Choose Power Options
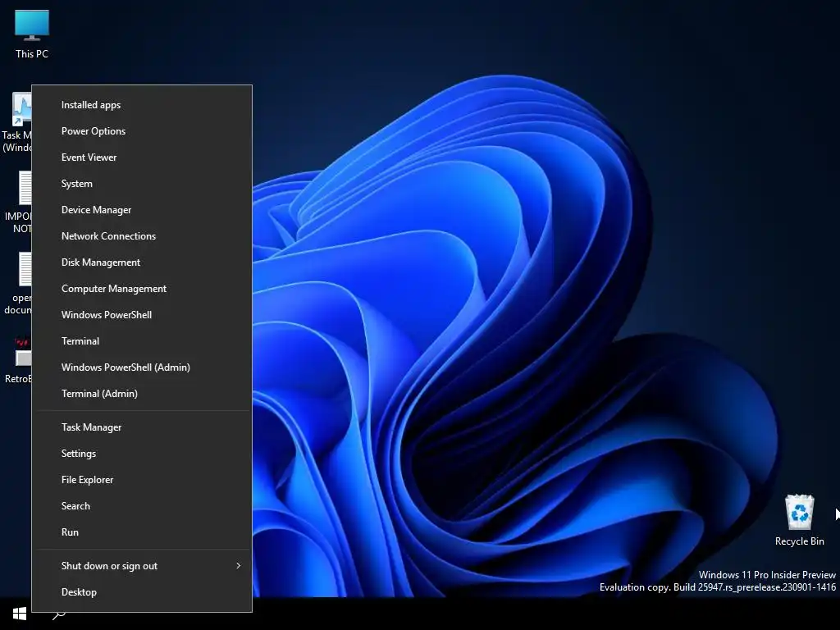The width and height of the screenshot is (840, 630). click(142, 131)
